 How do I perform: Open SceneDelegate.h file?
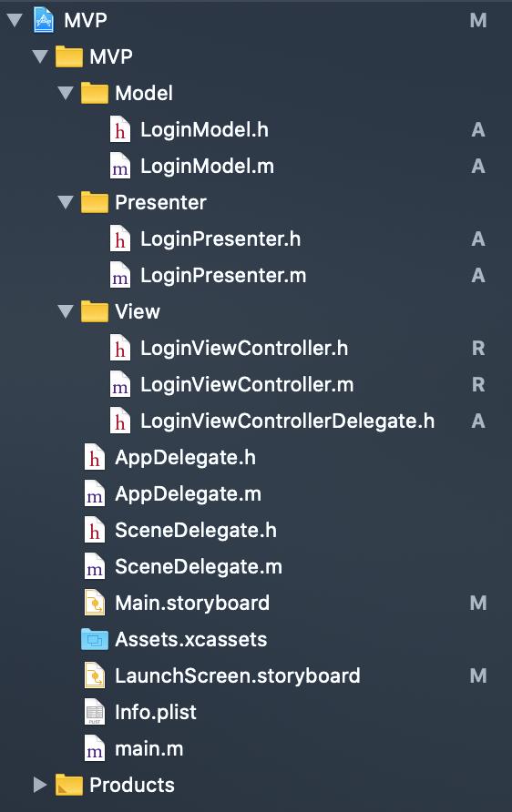tap(196, 531)
